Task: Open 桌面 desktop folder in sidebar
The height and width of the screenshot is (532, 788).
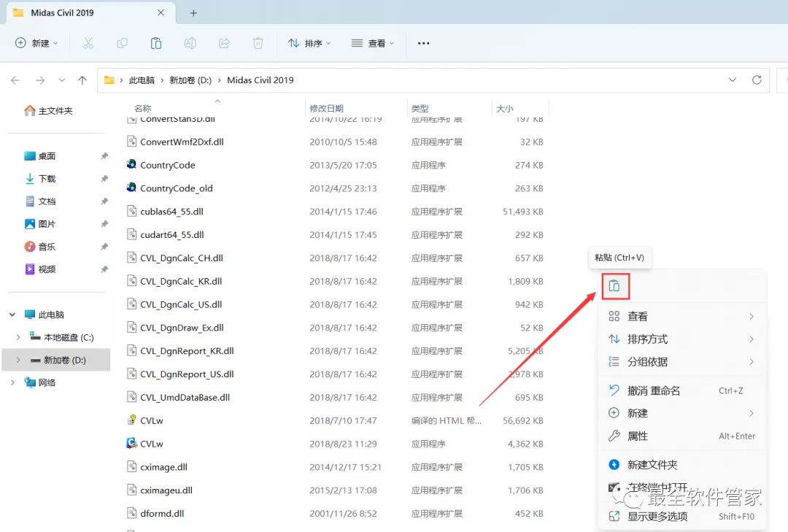Action: pos(40,156)
